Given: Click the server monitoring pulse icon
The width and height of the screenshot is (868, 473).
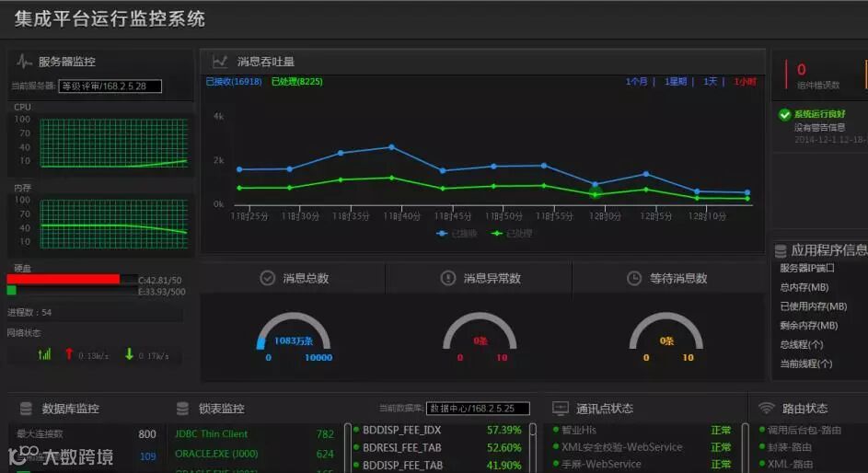Looking at the screenshot, I should coord(24,62).
